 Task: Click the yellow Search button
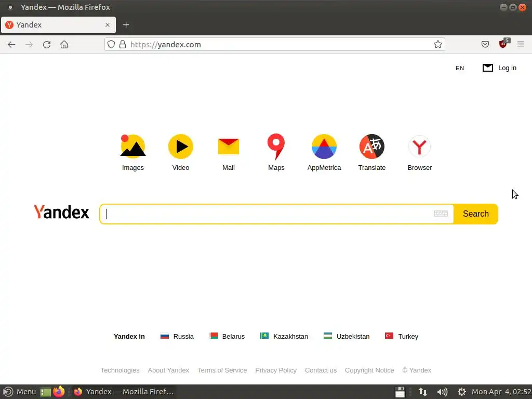[476, 214]
